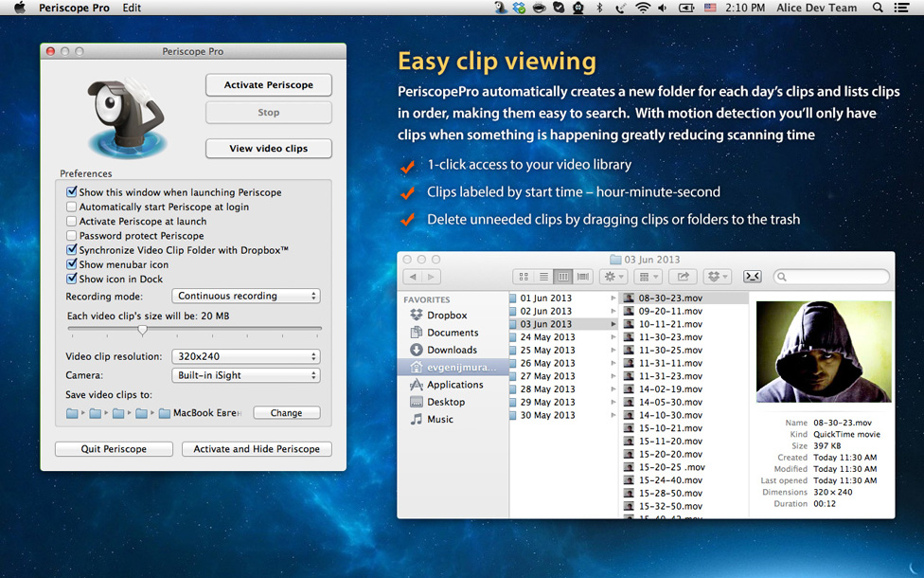Click the 2:10 PM clock menu
This screenshot has width=924, height=578.
pyautogui.click(x=745, y=8)
